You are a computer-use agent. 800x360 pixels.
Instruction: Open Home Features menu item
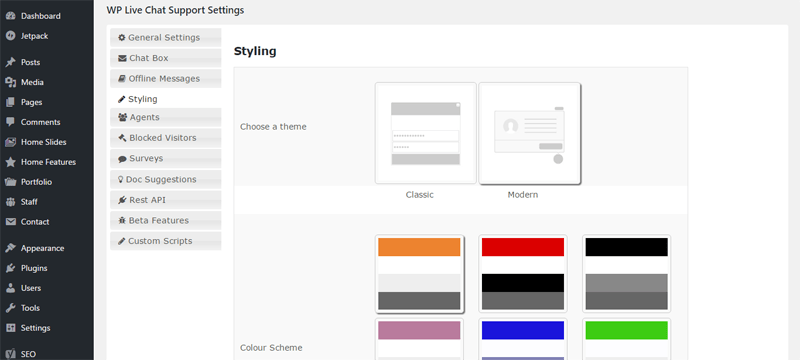(47, 162)
